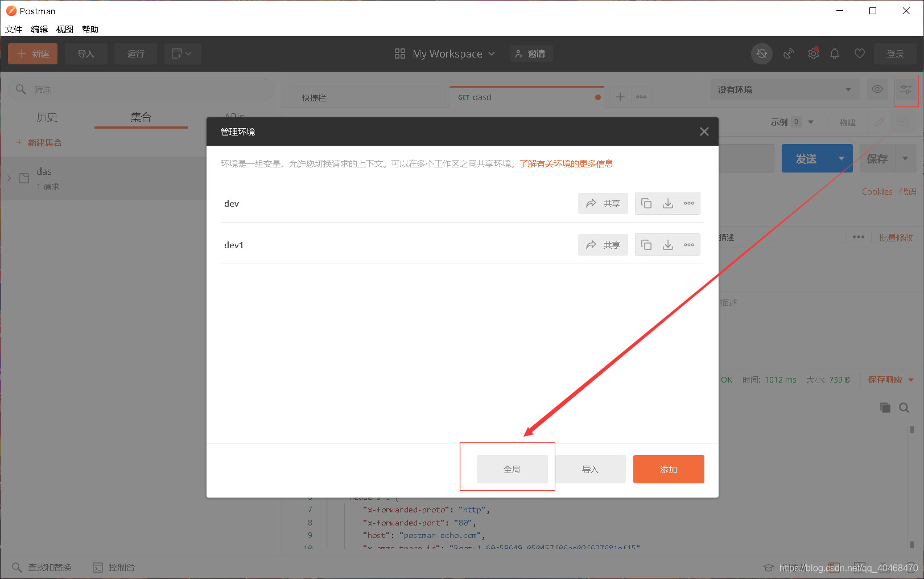Close the Manage Environments dialog

coord(704,132)
